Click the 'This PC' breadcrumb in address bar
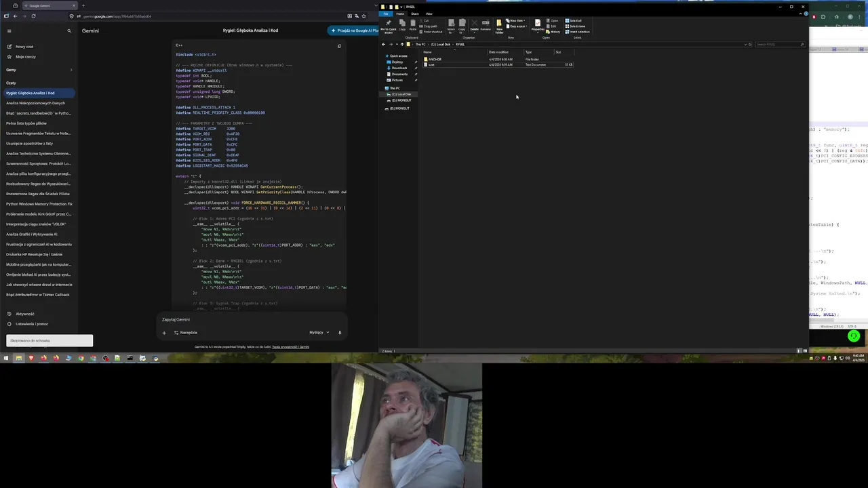Viewport: 868px width, 488px height. (x=420, y=44)
